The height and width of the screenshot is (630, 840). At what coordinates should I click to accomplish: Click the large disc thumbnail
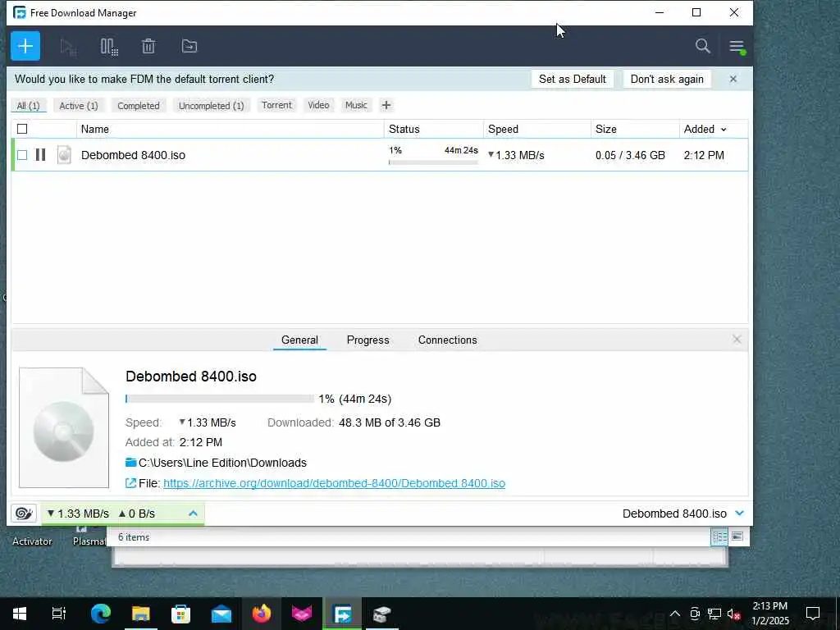[x=64, y=427]
